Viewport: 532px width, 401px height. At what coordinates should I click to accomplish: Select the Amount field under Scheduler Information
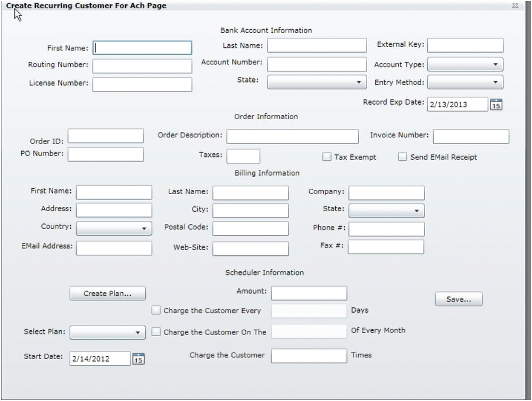(309, 293)
